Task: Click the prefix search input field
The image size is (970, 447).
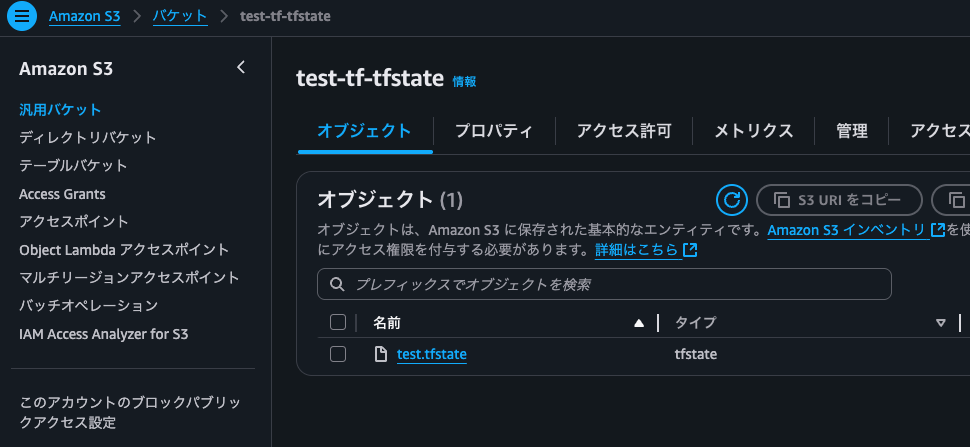Action: (620, 284)
